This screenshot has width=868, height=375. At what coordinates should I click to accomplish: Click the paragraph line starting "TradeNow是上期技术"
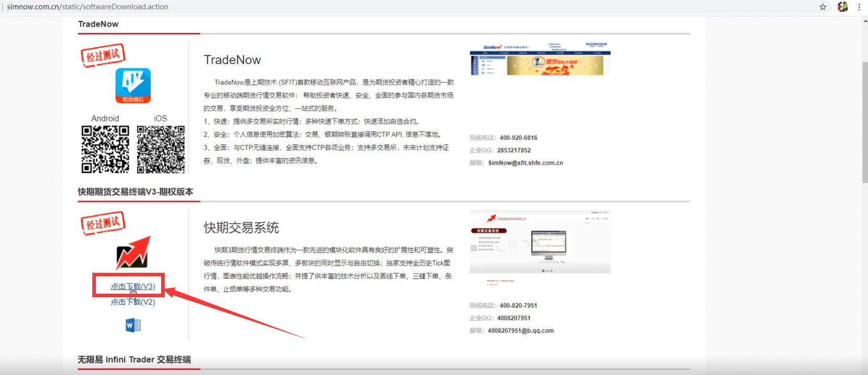[x=334, y=82]
